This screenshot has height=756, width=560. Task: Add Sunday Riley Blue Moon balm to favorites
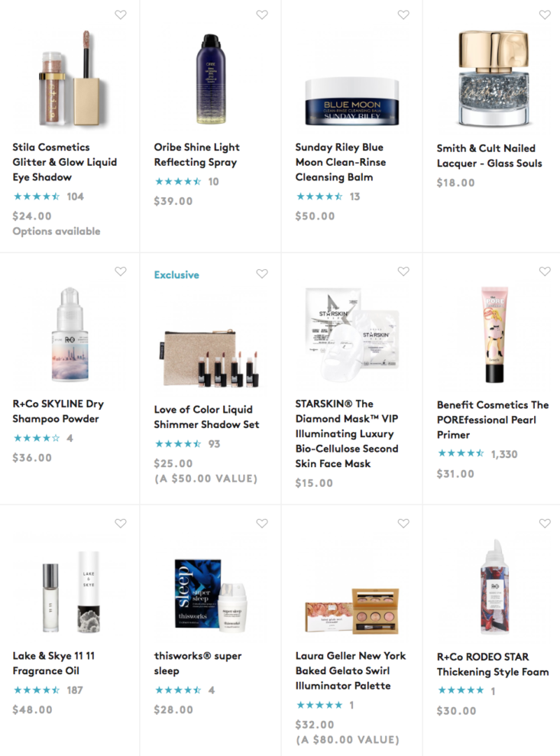[x=403, y=15]
